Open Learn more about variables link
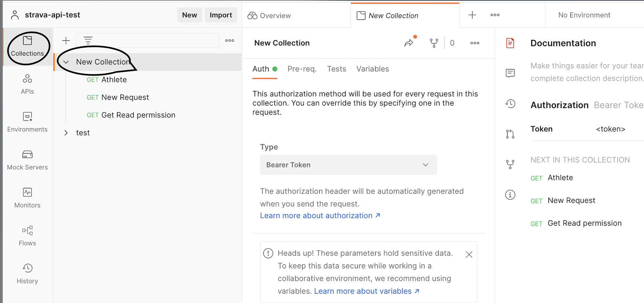Viewport: 644px width, 303px height. pyautogui.click(x=367, y=291)
